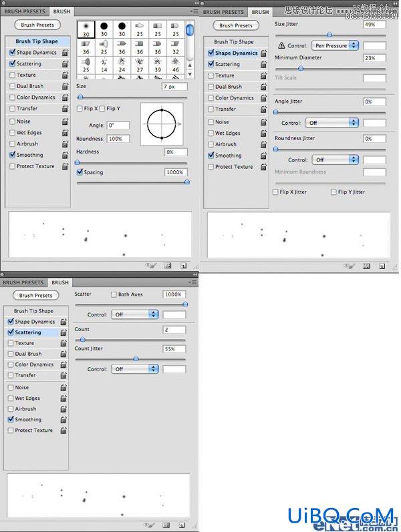This screenshot has height=532, width=401.
Task: Choose the 46 spatter brush tip thumbnail
Action: pyautogui.click(x=176, y=65)
